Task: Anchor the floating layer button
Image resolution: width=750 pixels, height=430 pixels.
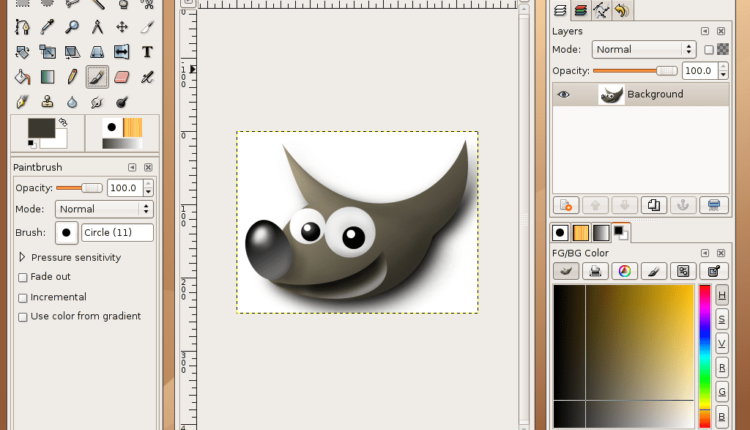Action: (683, 205)
